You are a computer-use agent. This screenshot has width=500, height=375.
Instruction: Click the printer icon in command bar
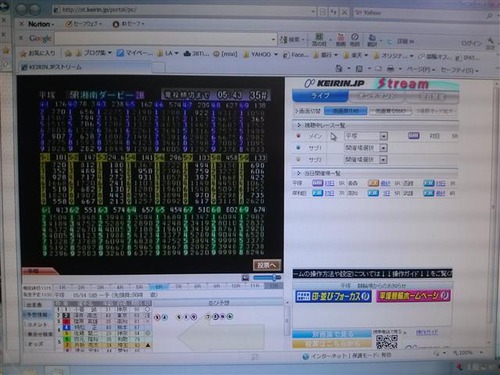click(x=391, y=69)
